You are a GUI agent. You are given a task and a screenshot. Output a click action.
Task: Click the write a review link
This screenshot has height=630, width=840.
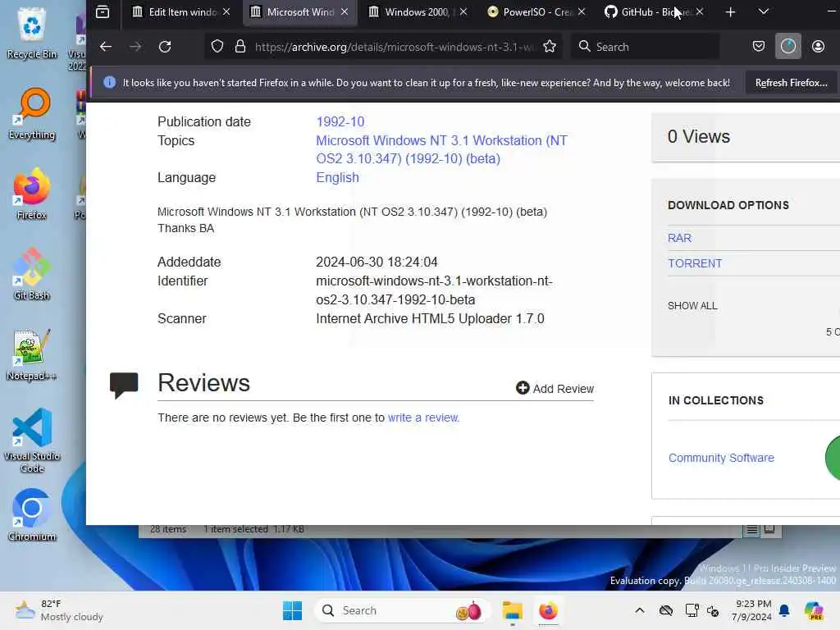point(423,418)
